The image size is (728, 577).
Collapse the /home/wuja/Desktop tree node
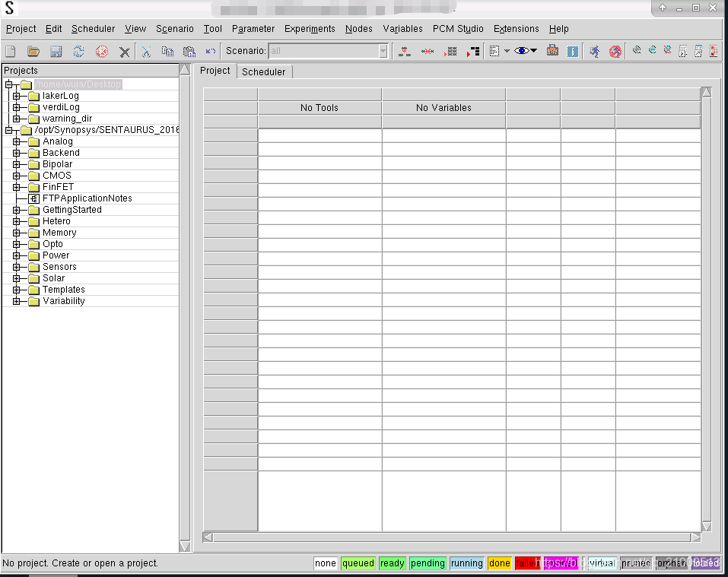pos(8,84)
